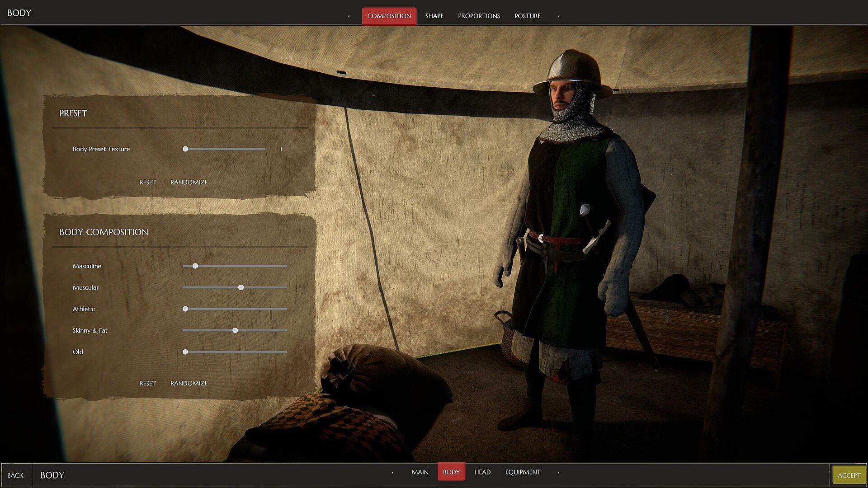The height and width of the screenshot is (488, 868).
Task: Click the left arrow before the Main tab
Action: tap(392, 472)
